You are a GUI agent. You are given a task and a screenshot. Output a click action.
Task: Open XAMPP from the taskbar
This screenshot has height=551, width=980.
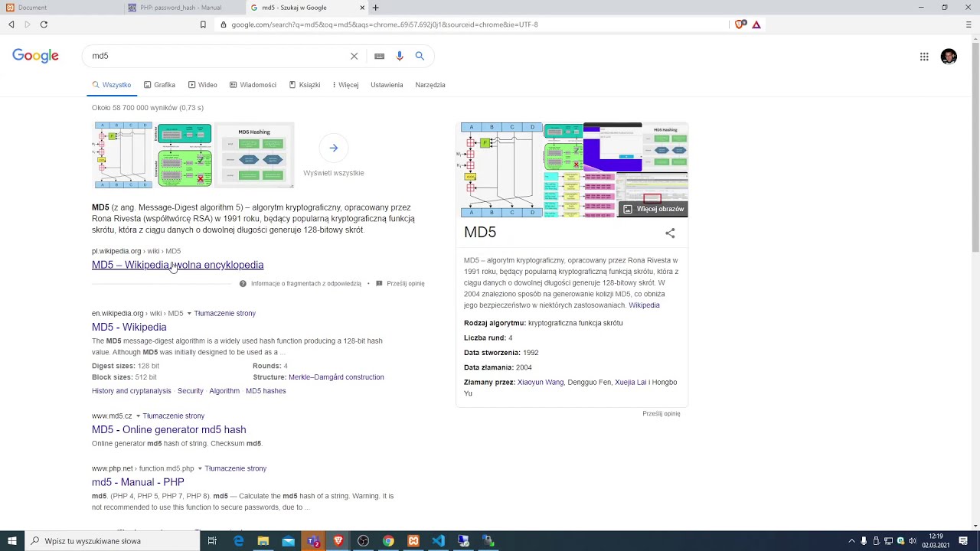click(x=413, y=541)
